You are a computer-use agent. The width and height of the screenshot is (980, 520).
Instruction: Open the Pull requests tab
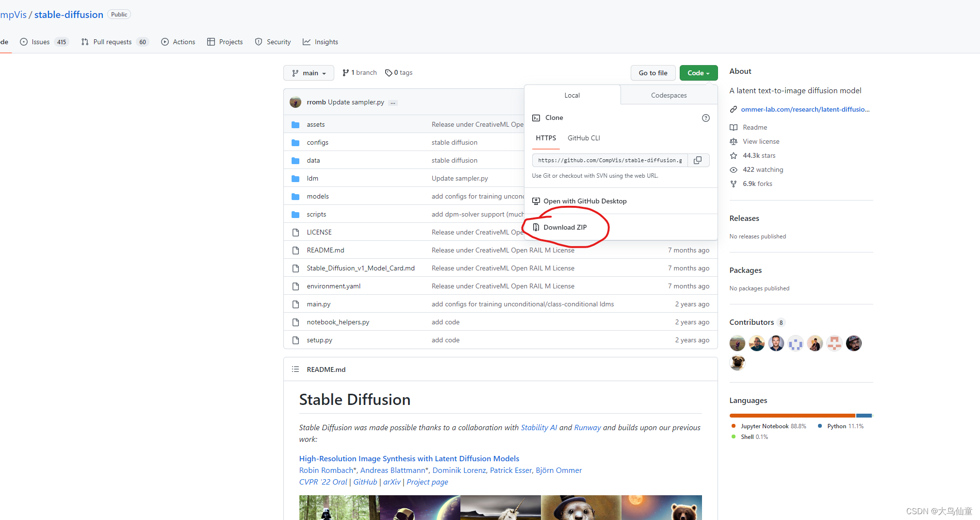pos(114,42)
